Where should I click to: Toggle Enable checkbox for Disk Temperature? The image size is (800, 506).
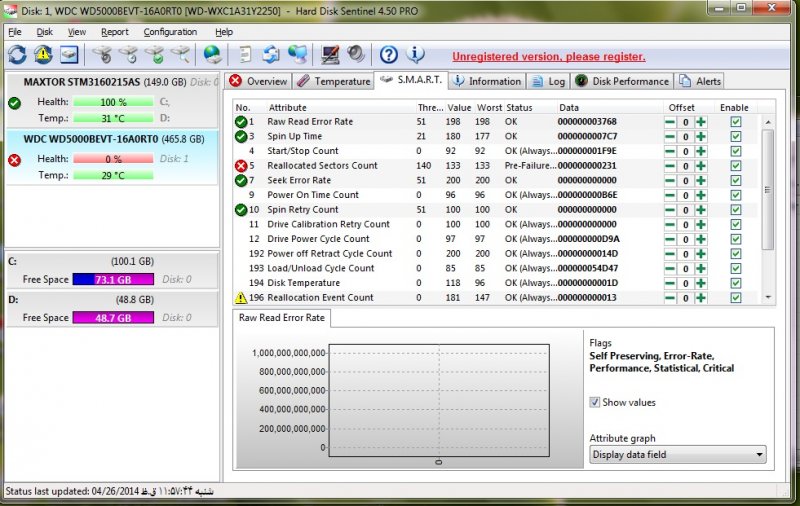coord(735,283)
